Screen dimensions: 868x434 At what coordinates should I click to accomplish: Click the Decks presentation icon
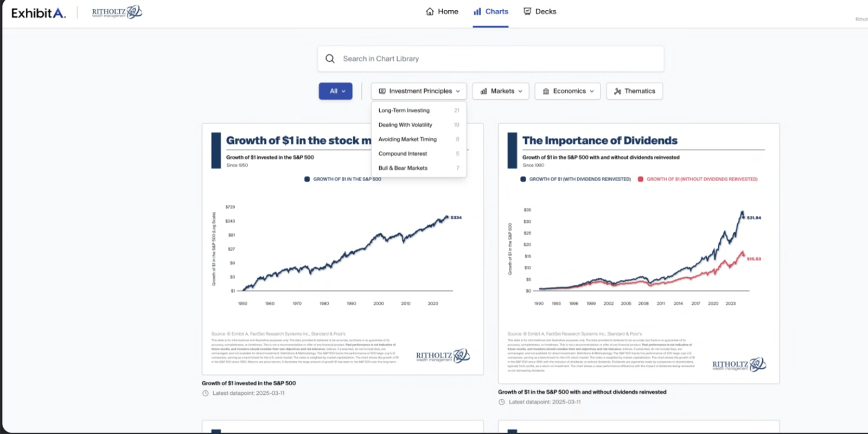[527, 11]
